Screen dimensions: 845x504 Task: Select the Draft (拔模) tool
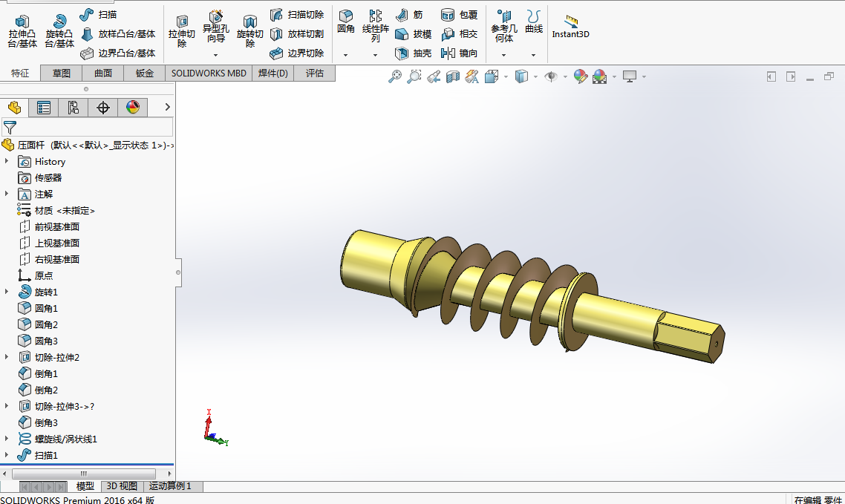tap(414, 34)
